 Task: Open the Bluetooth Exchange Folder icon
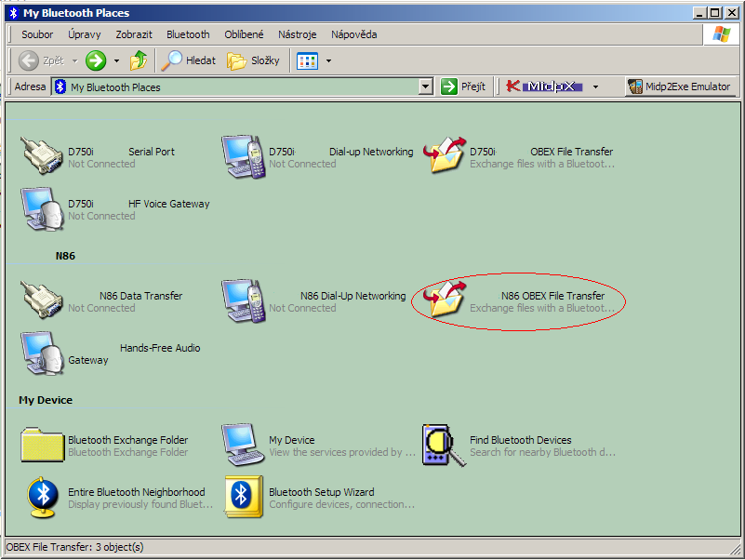42,445
